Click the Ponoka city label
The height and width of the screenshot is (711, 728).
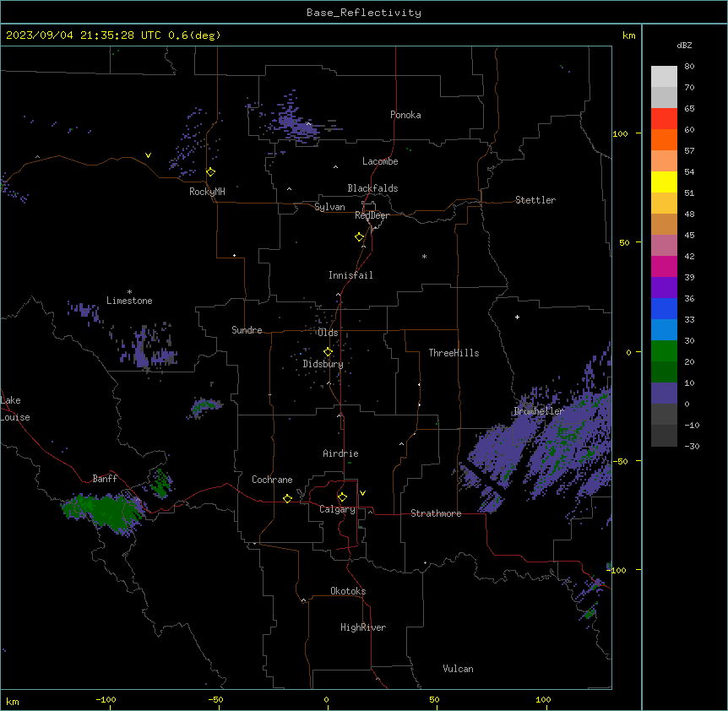click(x=405, y=115)
